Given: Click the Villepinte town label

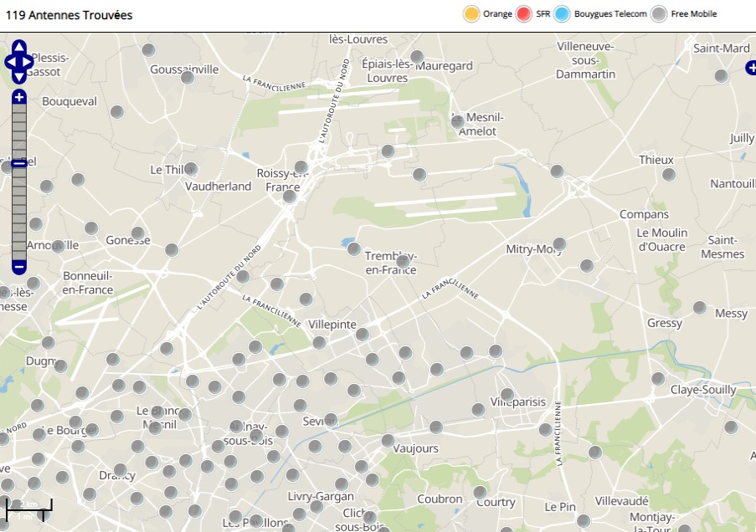Looking at the screenshot, I should coord(332,324).
